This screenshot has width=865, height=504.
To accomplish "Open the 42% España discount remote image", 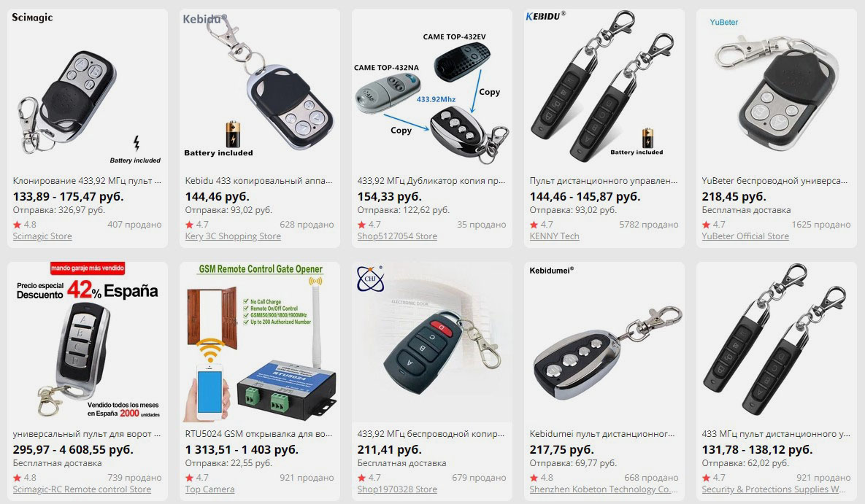I will point(88,342).
